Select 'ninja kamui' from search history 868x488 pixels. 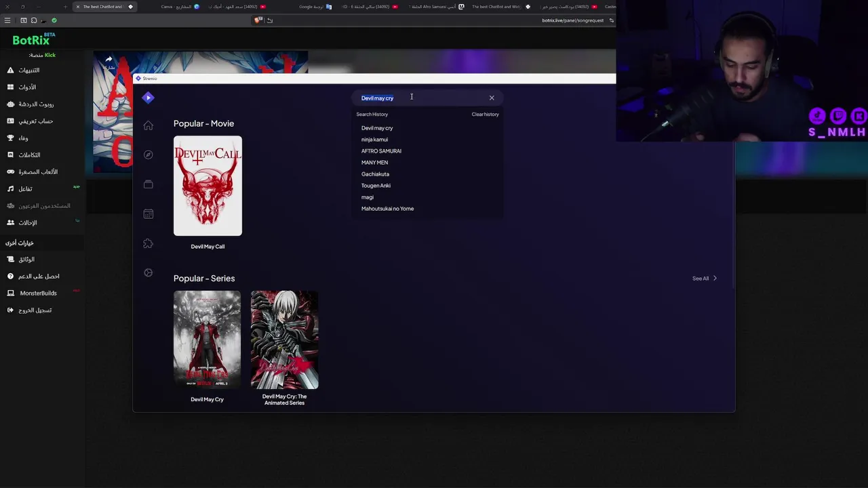tap(374, 140)
